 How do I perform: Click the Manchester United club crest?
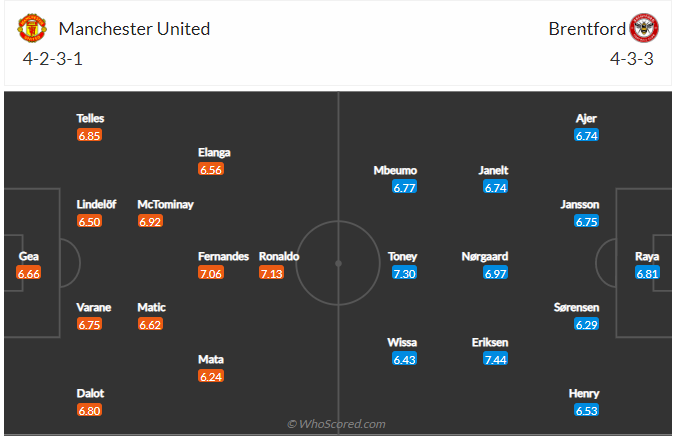pyautogui.click(x=32, y=28)
